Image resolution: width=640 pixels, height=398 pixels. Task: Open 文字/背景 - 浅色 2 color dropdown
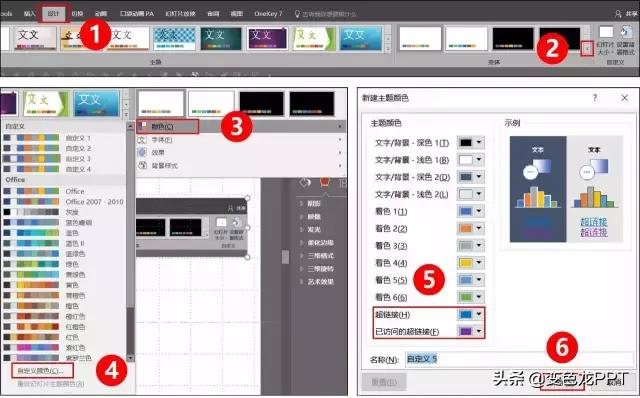click(x=471, y=194)
